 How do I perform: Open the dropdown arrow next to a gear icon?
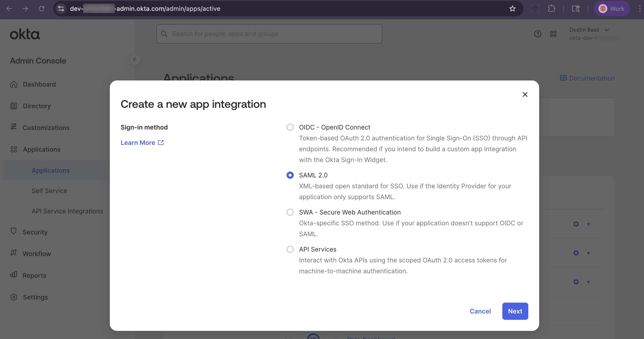[588, 224]
